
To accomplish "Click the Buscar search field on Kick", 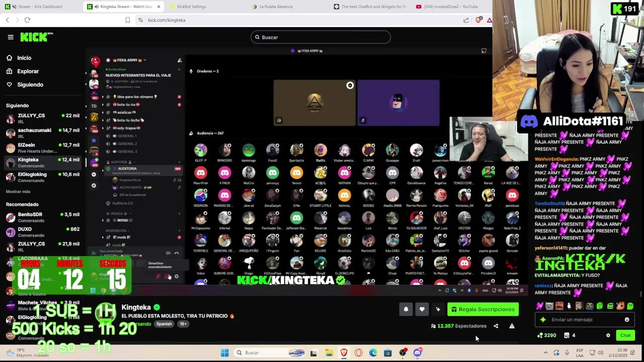I will 320,37.
